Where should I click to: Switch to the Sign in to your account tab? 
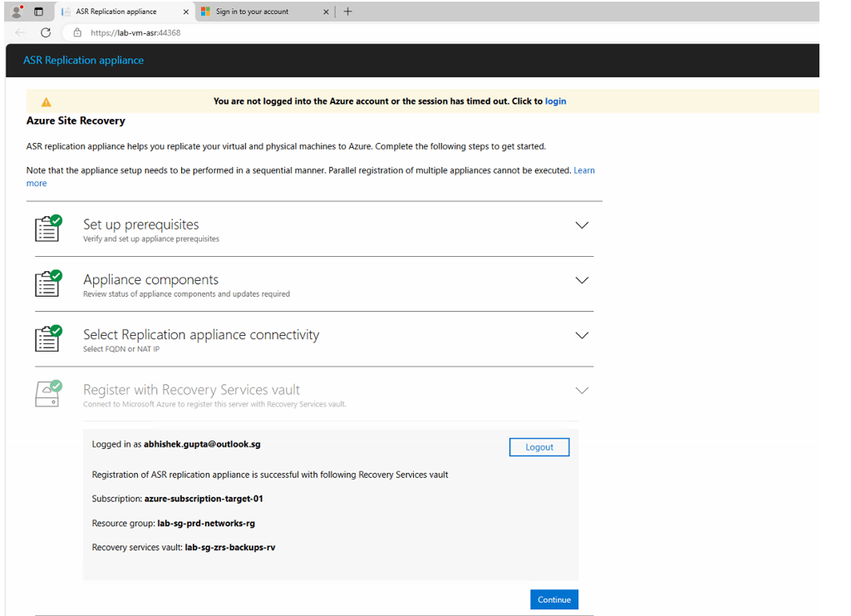[x=264, y=12]
